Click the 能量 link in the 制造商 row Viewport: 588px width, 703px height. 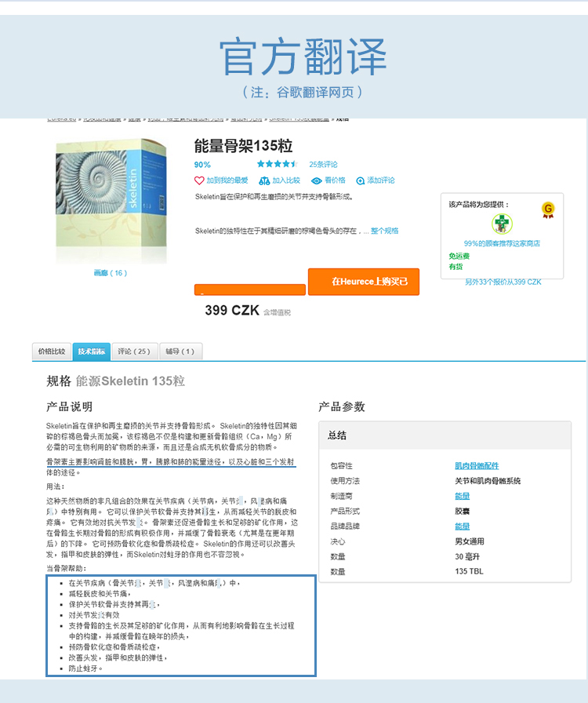tap(463, 496)
